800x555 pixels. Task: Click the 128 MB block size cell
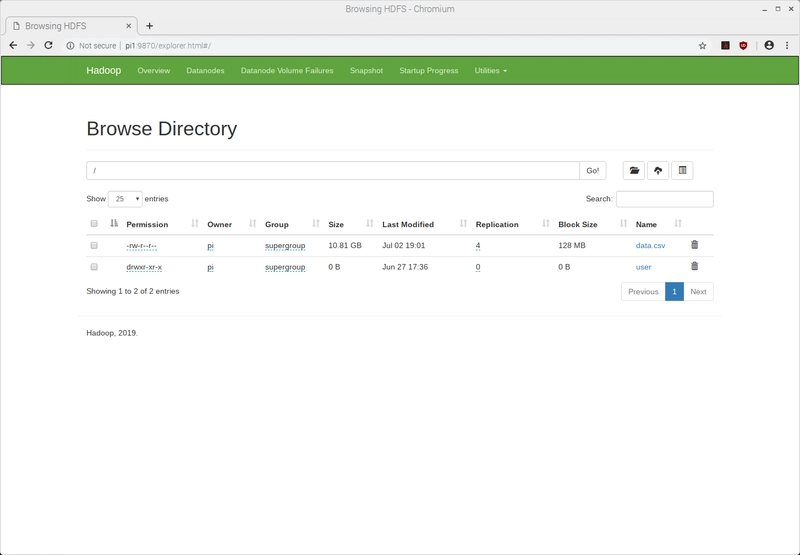click(572, 245)
